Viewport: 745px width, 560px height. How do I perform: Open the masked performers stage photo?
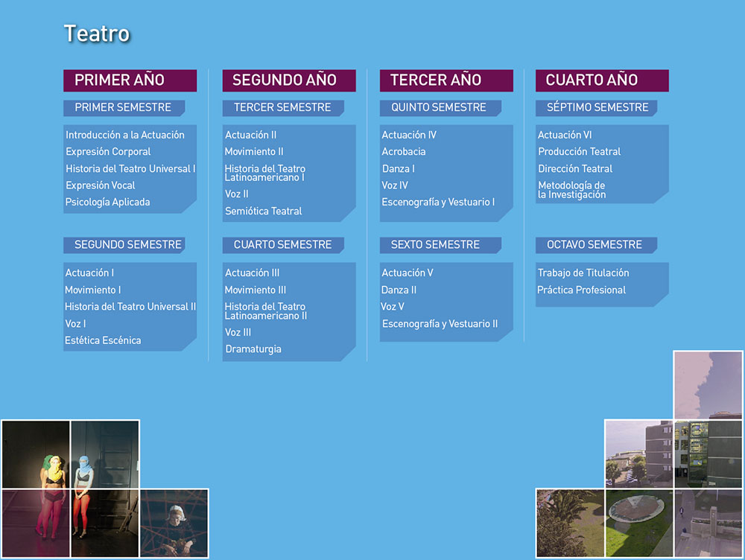(70, 489)
